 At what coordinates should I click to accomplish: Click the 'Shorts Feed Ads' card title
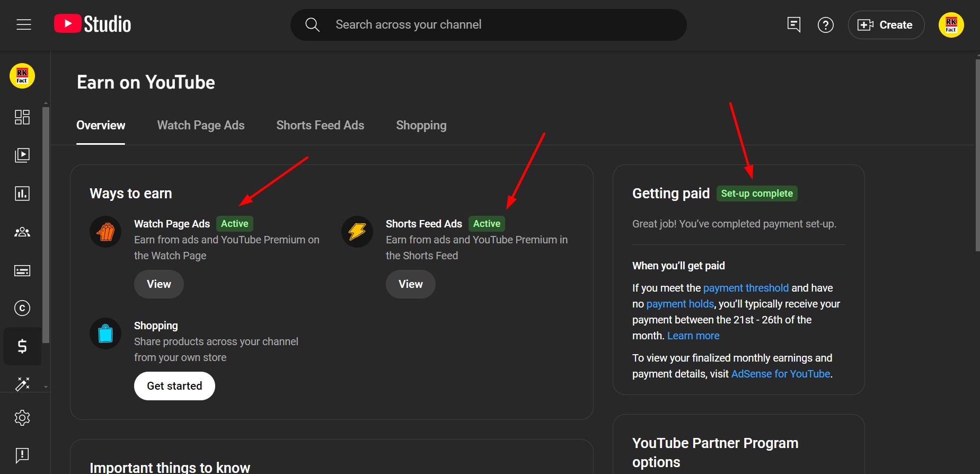tap(424, 224)
